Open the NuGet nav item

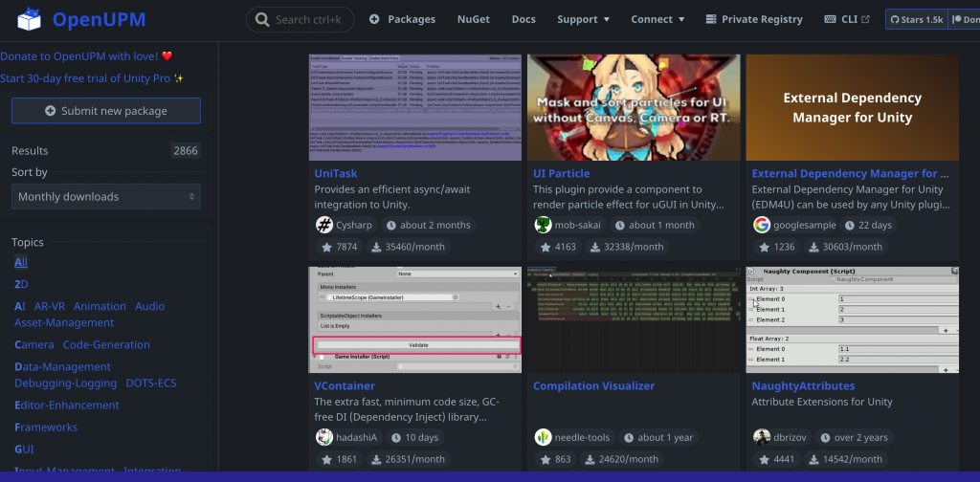(473, 19)
